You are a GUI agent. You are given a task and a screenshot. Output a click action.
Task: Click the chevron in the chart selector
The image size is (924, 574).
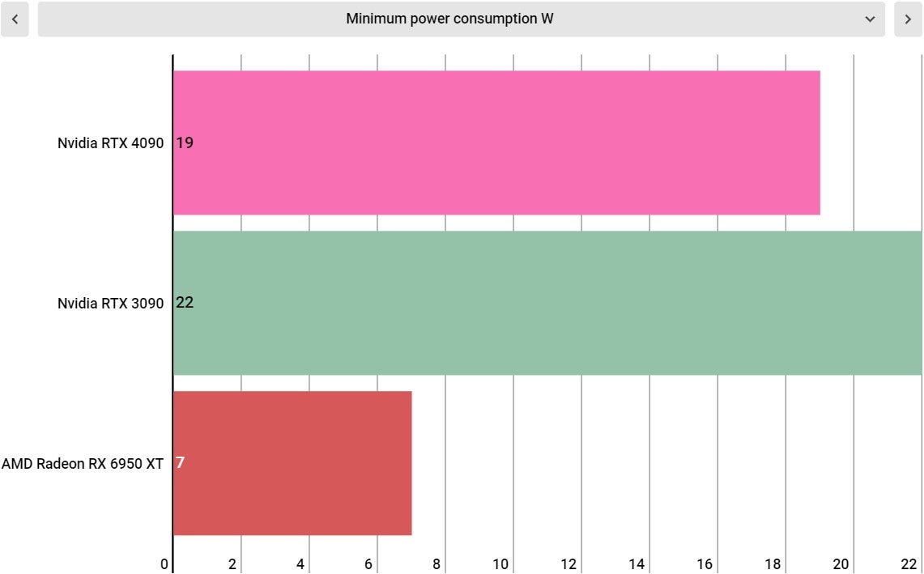870,19
